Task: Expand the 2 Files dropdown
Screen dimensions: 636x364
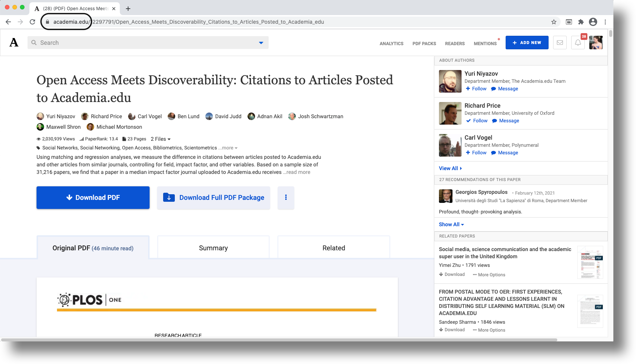Action: [161, 139]
